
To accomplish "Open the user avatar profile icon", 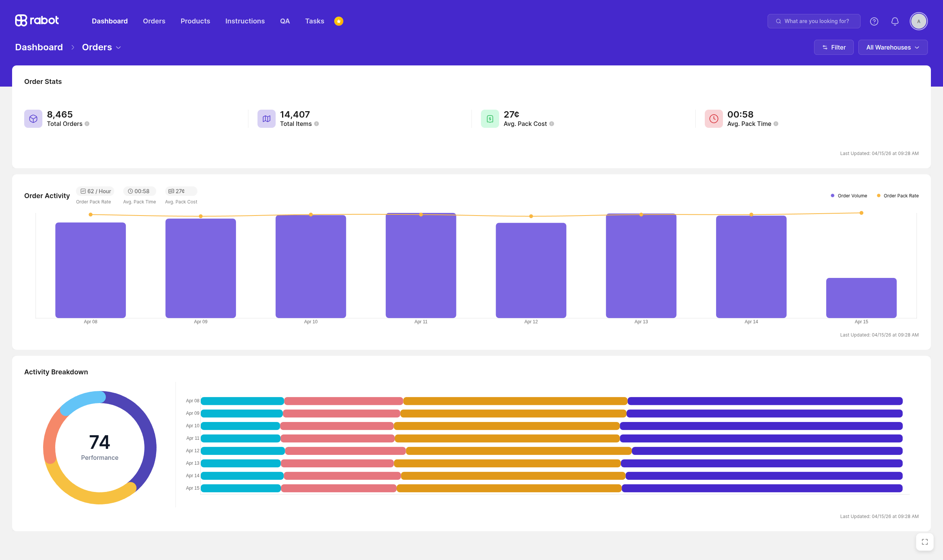I will pyautogui.click(x=918, y=21).
